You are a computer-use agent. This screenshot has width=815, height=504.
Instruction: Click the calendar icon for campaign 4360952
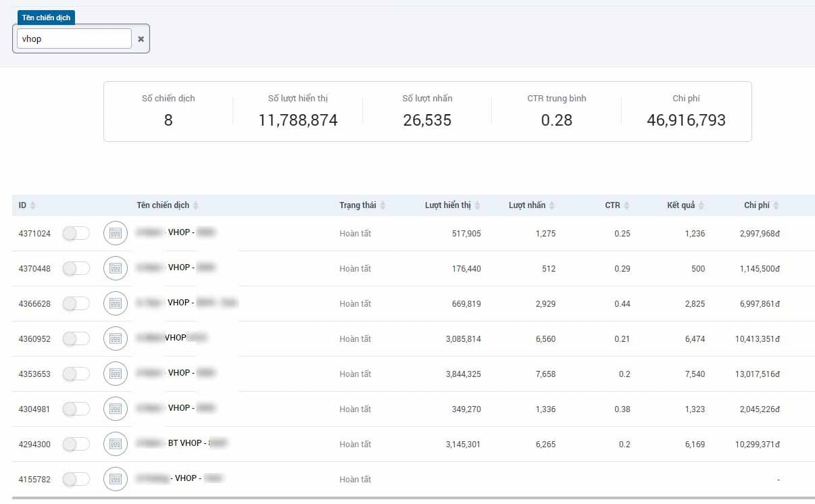[115, 338]
